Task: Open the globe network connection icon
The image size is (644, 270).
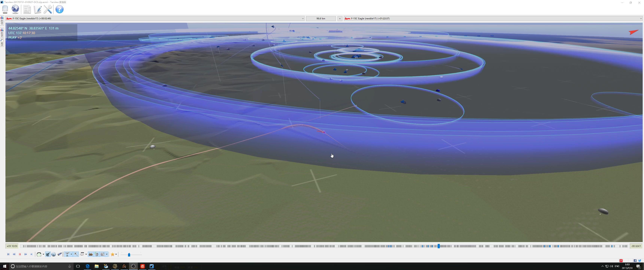Action: pos(15,10)
